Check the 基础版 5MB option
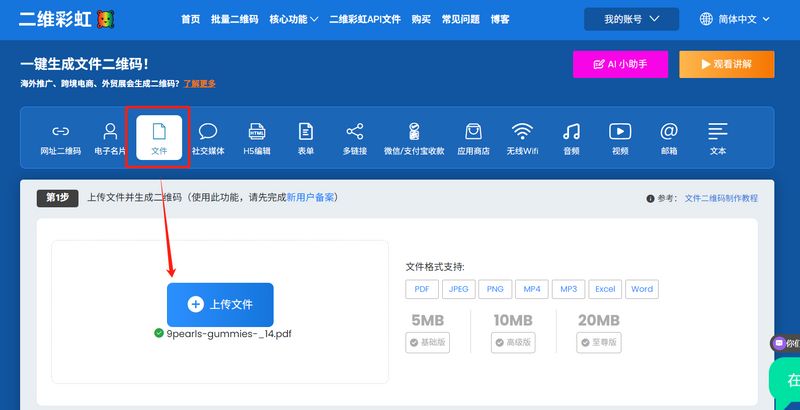Viewport: 800px width, 410px height. pos(428,342)
